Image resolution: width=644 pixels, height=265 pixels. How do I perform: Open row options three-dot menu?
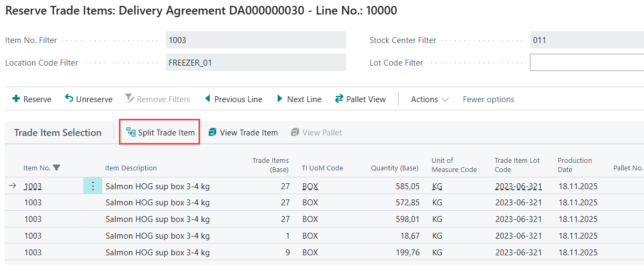[93, 187]
